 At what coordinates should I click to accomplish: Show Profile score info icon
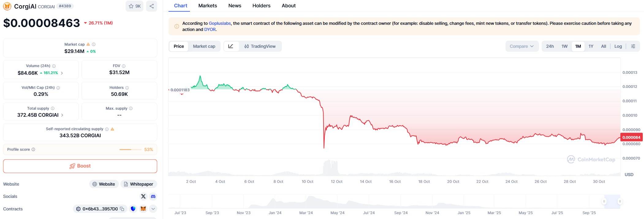(33, 149)
